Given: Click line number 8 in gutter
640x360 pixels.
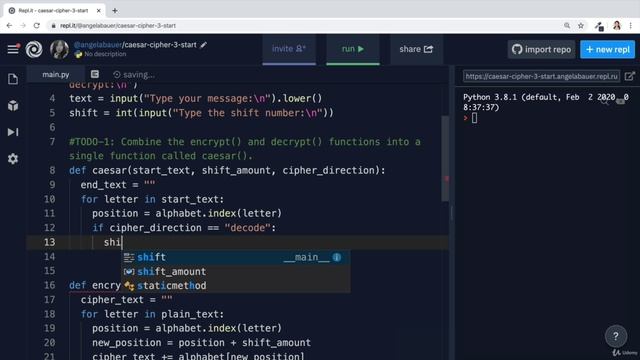Looking at the screenshot, I should pyautogui.click(x=52, y=170).
